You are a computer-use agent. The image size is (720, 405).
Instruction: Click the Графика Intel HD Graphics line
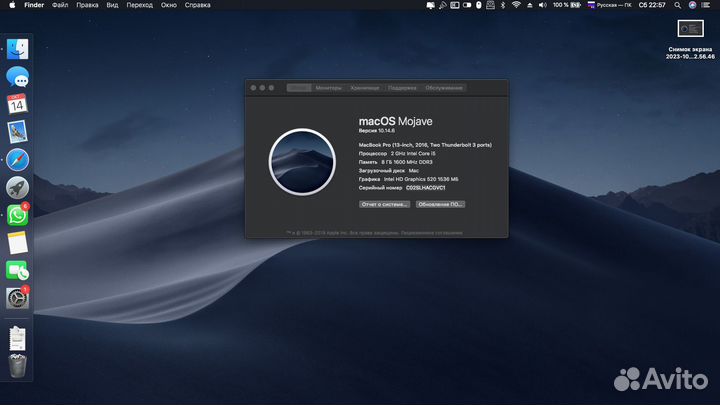(408, 179)
